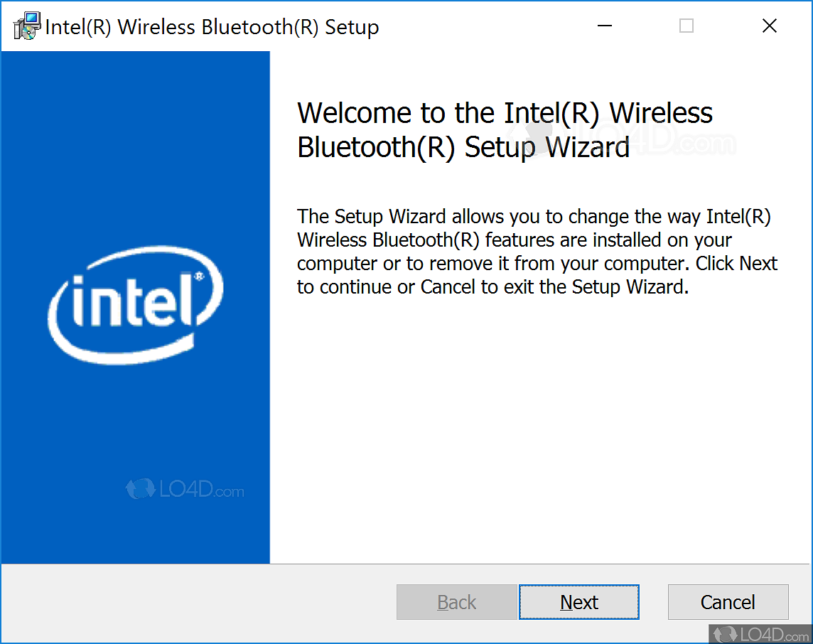Screen dimensions: 813x644
Task: Click the LO4D globe icon on the blue banner
Action: pyautogui.click(x=140, y=489)
